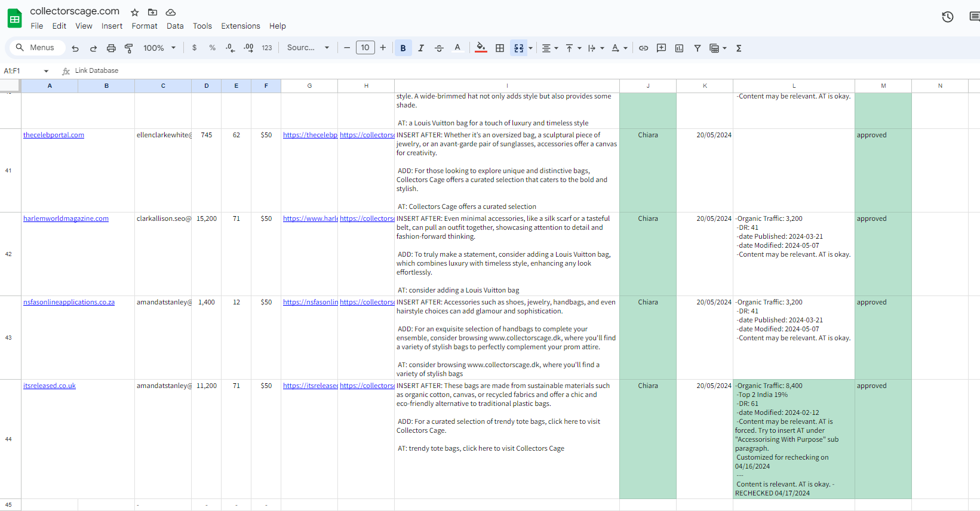Select column I header
The height and width of the screenshot is (511, 980).
pyautogui.click(x=507, y=86)
